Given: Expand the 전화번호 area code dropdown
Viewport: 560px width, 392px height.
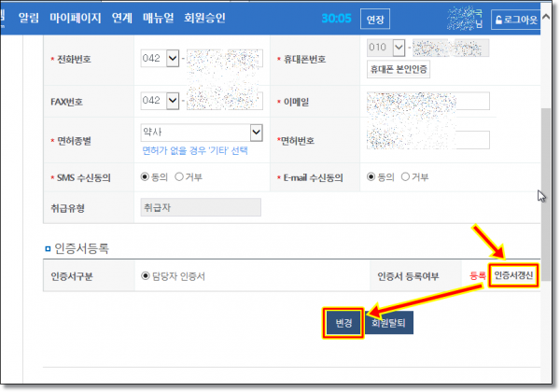Looking at the screenshot, I should tap(170, 59).
